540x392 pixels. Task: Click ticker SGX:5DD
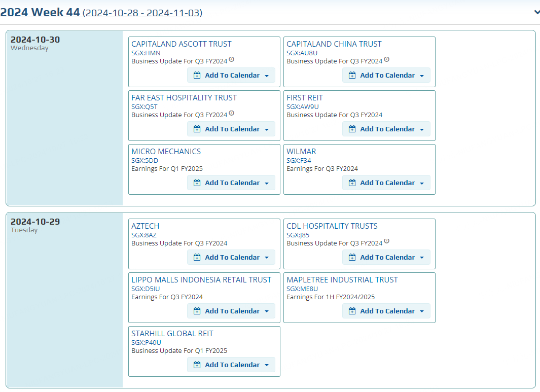[x=145, y=161]
